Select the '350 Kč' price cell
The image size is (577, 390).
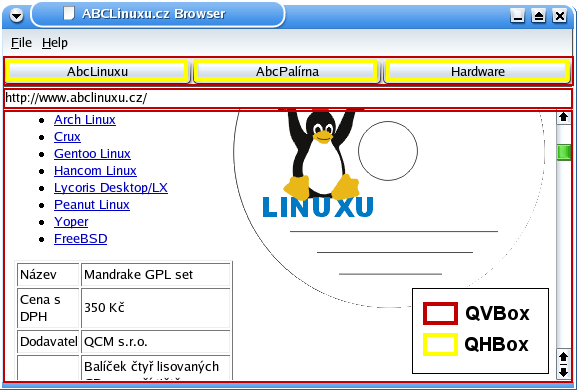156,308
